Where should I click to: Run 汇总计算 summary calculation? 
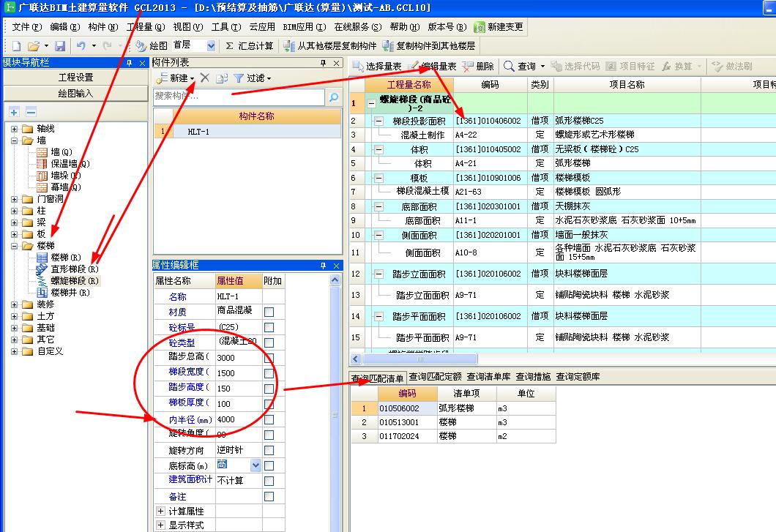[x=250, y=45]
